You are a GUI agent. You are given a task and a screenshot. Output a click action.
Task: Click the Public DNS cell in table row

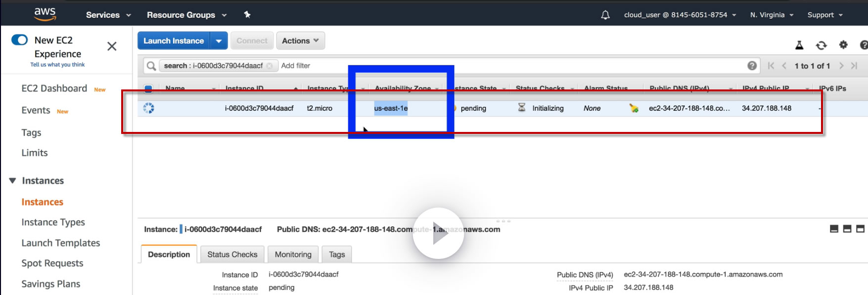pos(689,108)
